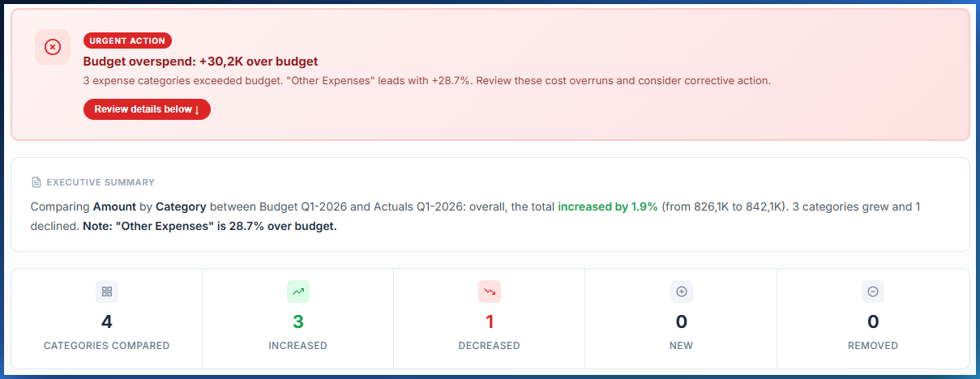980x379 pixels.
Task: Click the red error circle alert icon
Action: point(52,47)
